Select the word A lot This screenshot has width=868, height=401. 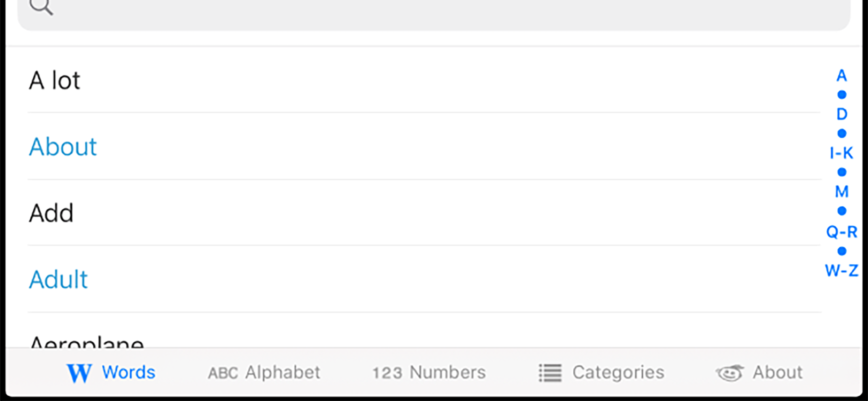click(x=55, y=79)
